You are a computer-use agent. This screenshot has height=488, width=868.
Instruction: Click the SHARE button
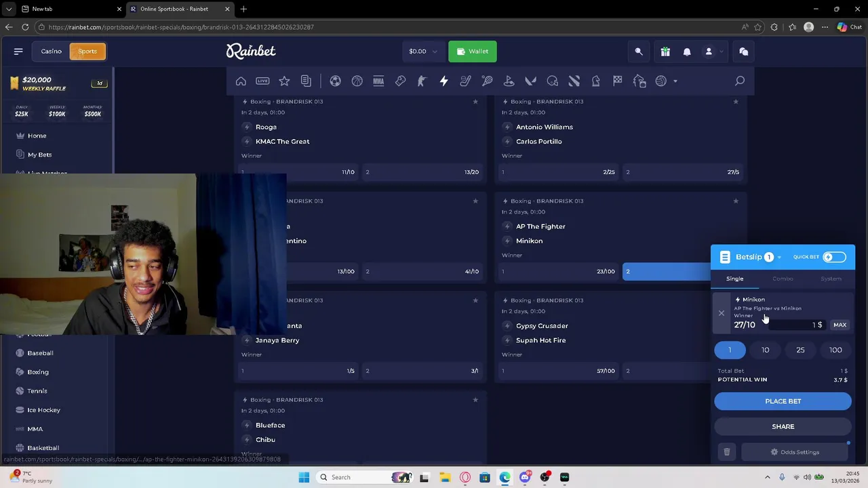click(x=783, y=426)
